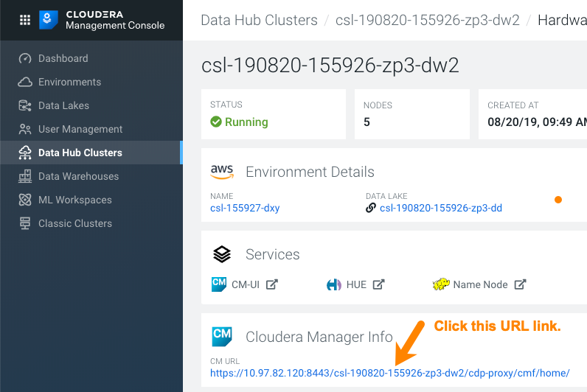Screen dimensions: 587x392
Task: Click the CM URL label
Action: (225, 361)
